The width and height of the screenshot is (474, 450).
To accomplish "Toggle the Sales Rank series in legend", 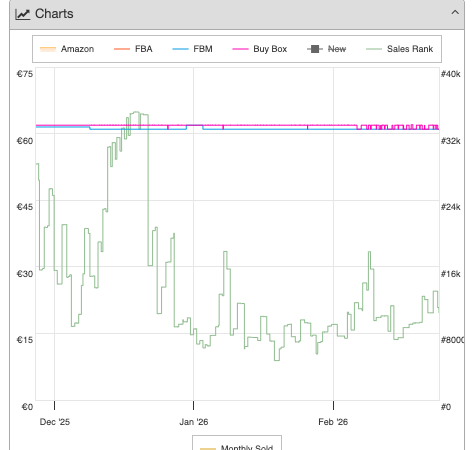I will click(399, 49).
